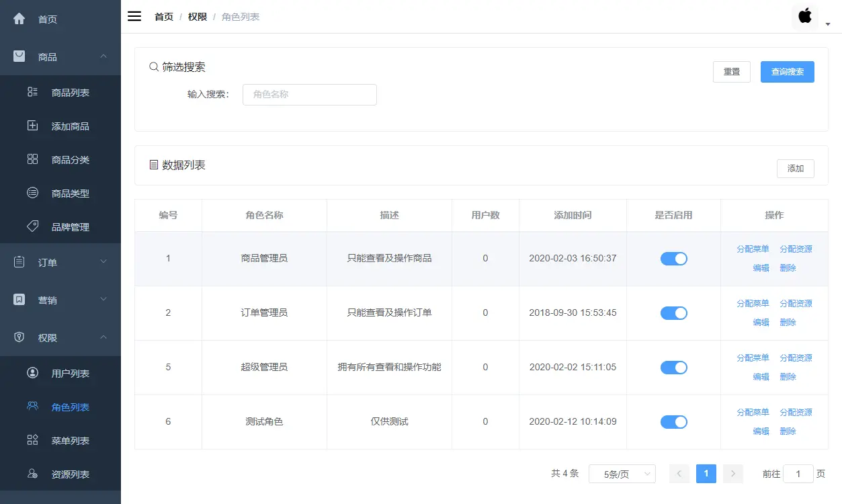Screen dimensions: 842x504
Task: Expand the 营销 menu chevron
Action: tap(103, 300)
